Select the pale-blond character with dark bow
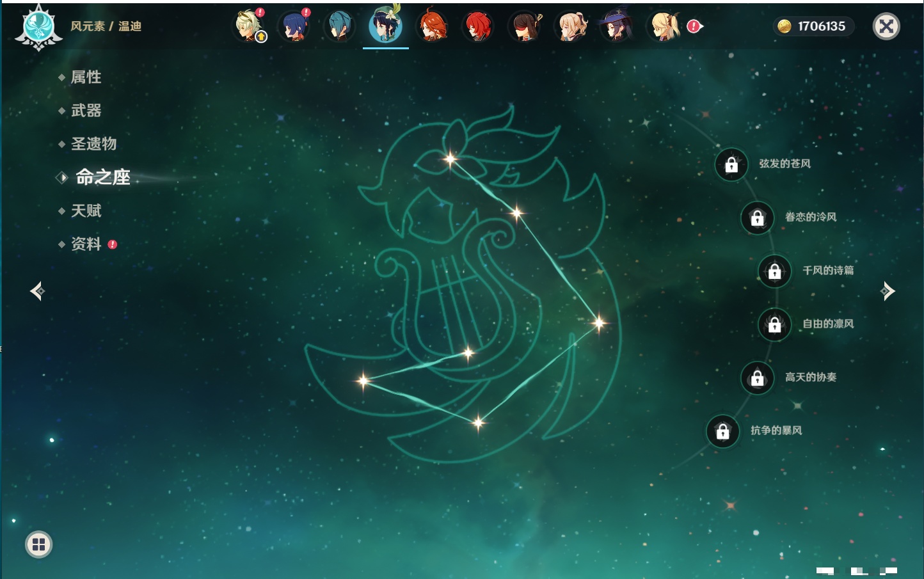 click(570, 26)
